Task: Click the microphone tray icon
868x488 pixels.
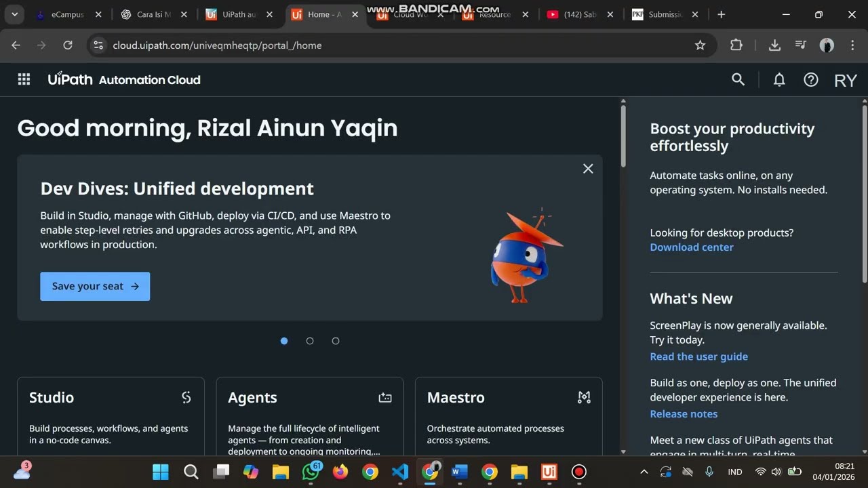Action: coord(709,472)
